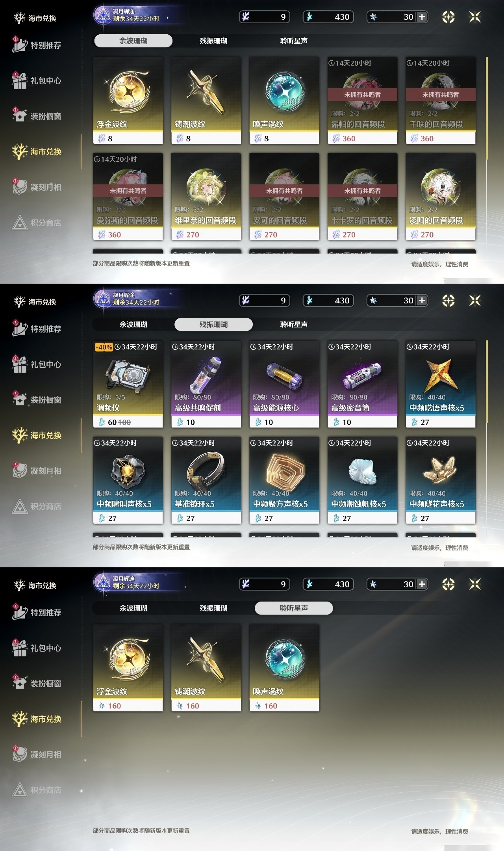Select 维里奈的回音频段 character card
This screenshot has width=504, height=851.
pyautogui.click(x=206, y=197)
